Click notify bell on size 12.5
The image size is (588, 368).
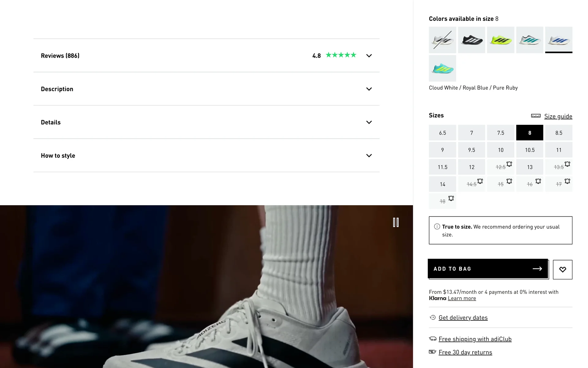(509, 164)
